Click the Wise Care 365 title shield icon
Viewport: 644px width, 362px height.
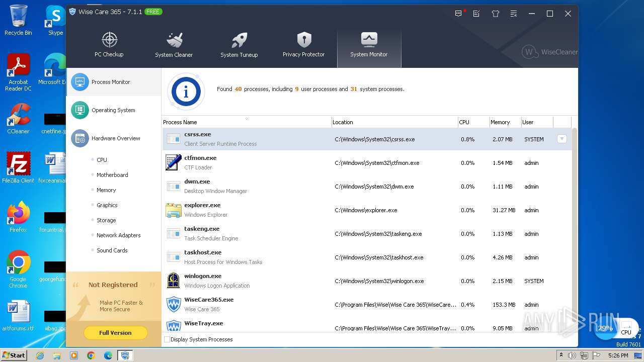click(72, 12)
